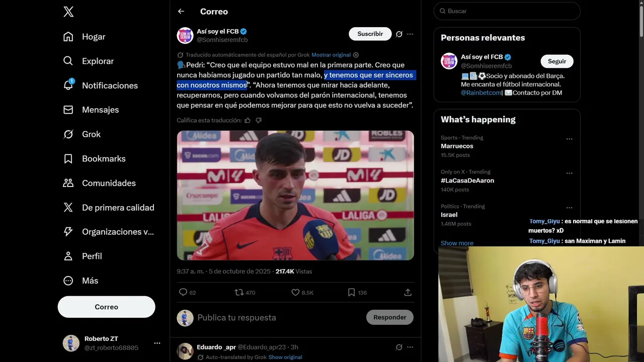Expand the account menu for Roberto ZT
Image resolution: width=644 pixels, height=362 pixels.
coord(157,343)
